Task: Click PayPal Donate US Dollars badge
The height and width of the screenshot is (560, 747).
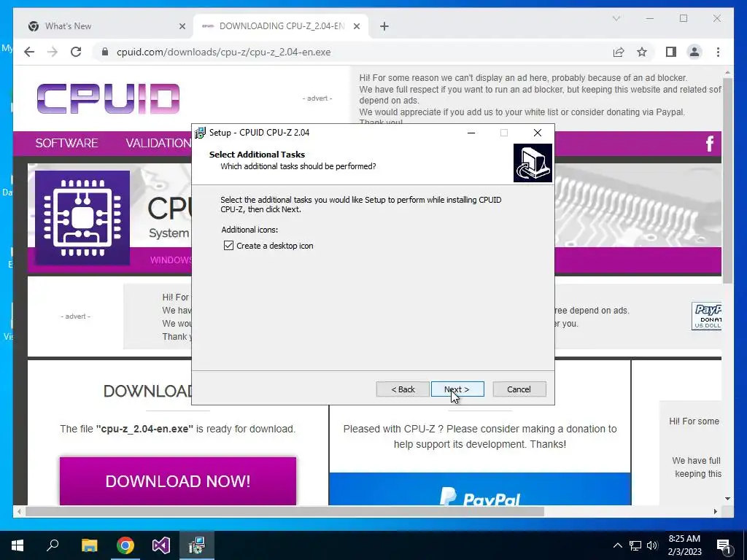Action: [706, 316]
